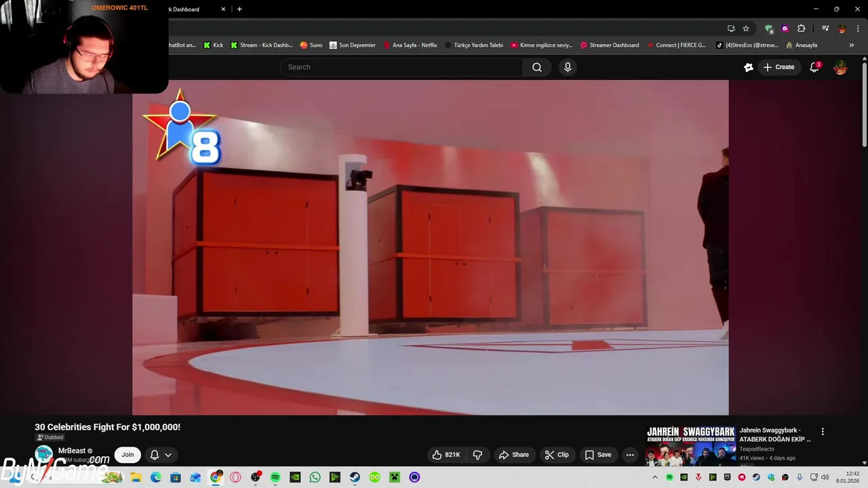Open the YouTube notifications bell
868x488 pixels.
pyautogui.click(x=814, y=67)
